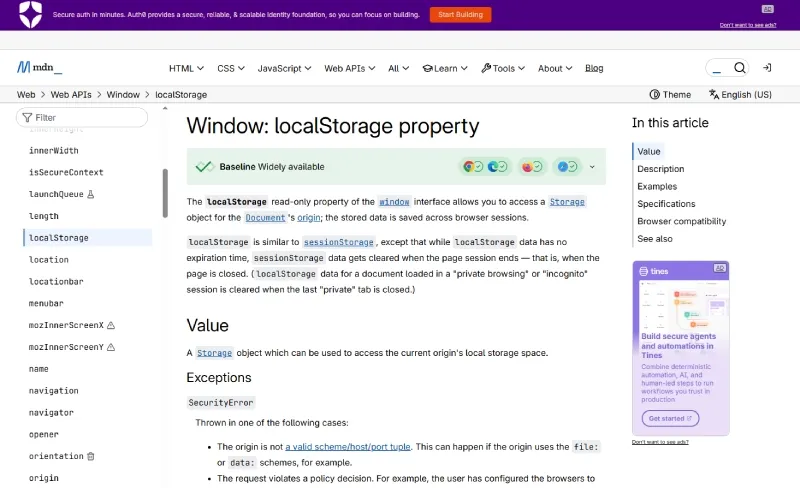Image resolution: width=800 pixels, height=488 pixels.
Task: Click the search magnifier icon
Action: (739, 67)
